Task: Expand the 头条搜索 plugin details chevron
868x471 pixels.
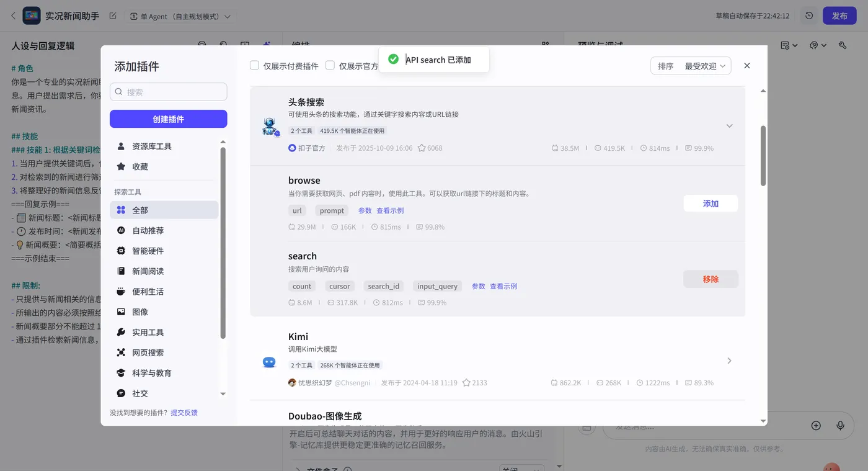Action: pyautogui.click(x=729, y=125)
